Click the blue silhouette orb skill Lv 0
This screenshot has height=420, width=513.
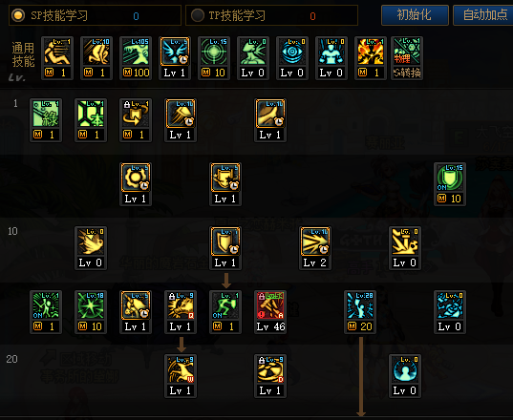pyautogui.click(x=405, y=375)
